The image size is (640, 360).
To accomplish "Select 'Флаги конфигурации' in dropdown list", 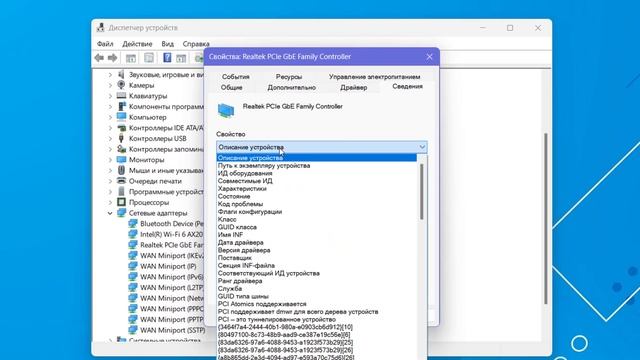I will point(316,212).
